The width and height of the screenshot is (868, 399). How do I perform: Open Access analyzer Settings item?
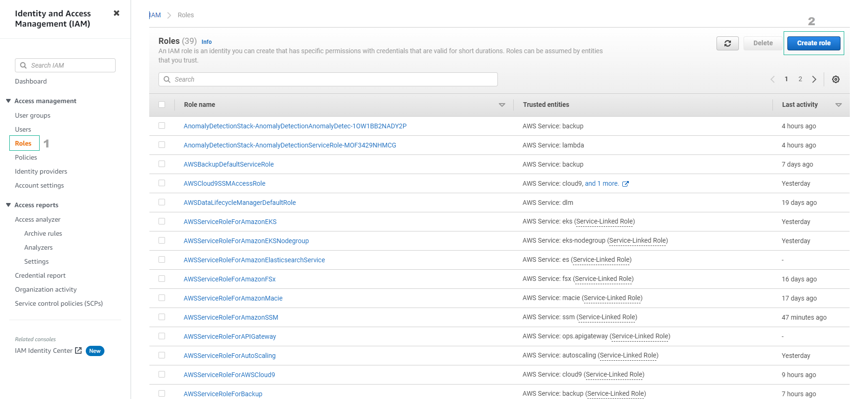point(36,261)
